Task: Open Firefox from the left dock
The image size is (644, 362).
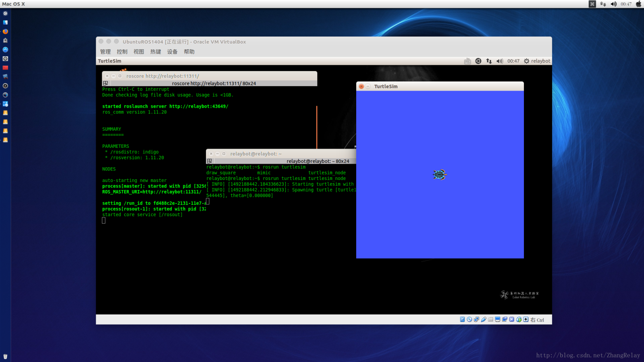Action: tap(5, 31)
